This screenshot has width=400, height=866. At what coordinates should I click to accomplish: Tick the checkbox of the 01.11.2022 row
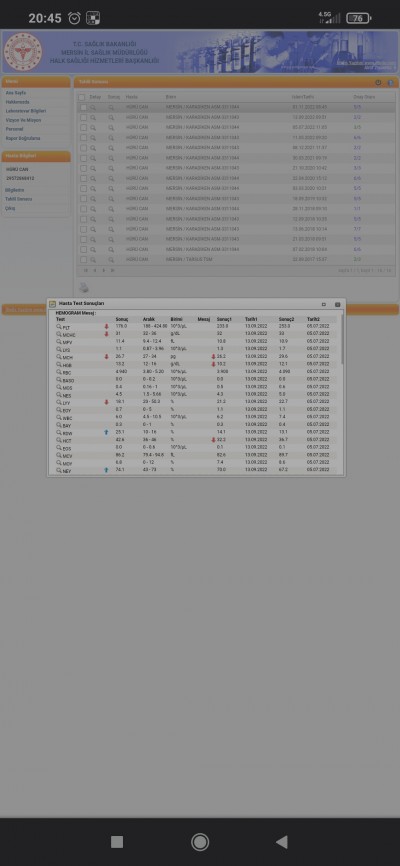pyautogui.click(x=83, y=107)
